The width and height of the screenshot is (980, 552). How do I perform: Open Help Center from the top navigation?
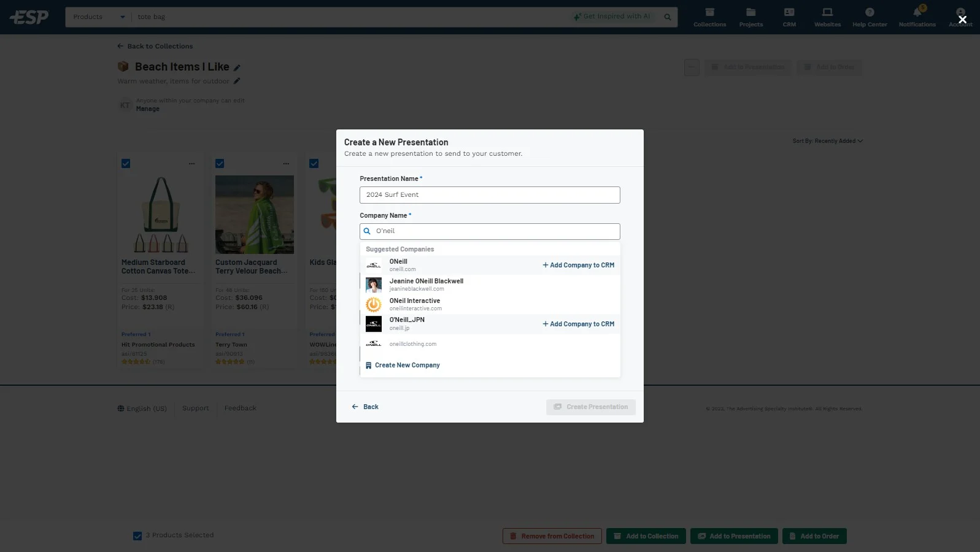[x=870, y=17]
